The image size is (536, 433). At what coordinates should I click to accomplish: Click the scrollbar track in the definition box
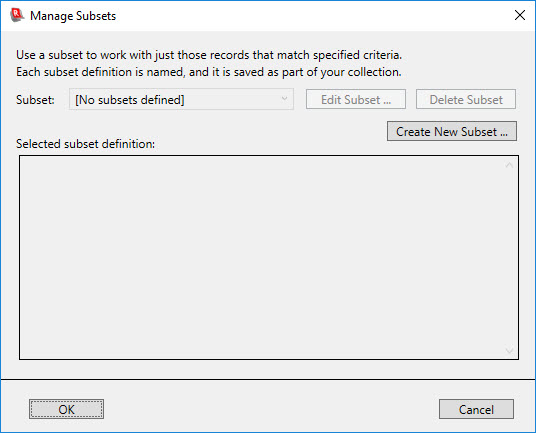(x=509, y=258)
